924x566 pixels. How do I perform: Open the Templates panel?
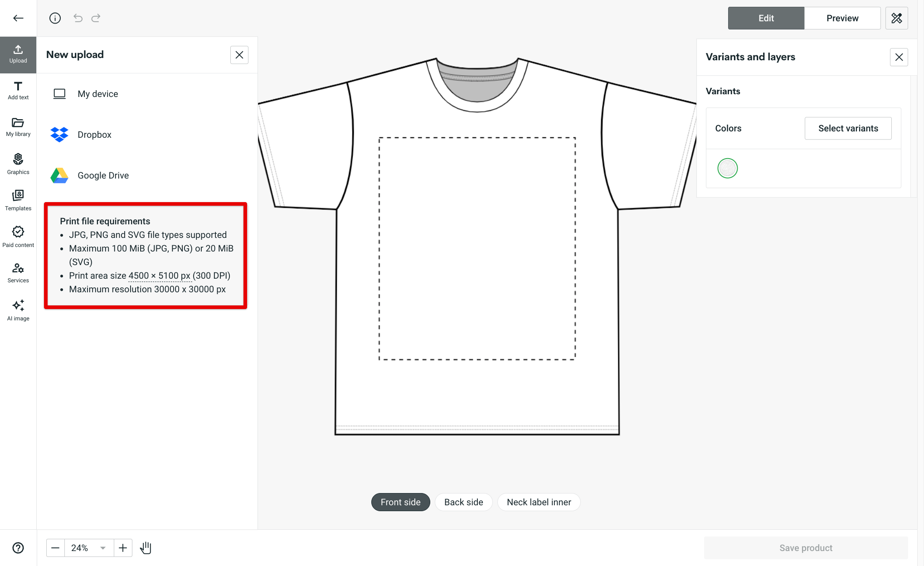pos(18,199)
